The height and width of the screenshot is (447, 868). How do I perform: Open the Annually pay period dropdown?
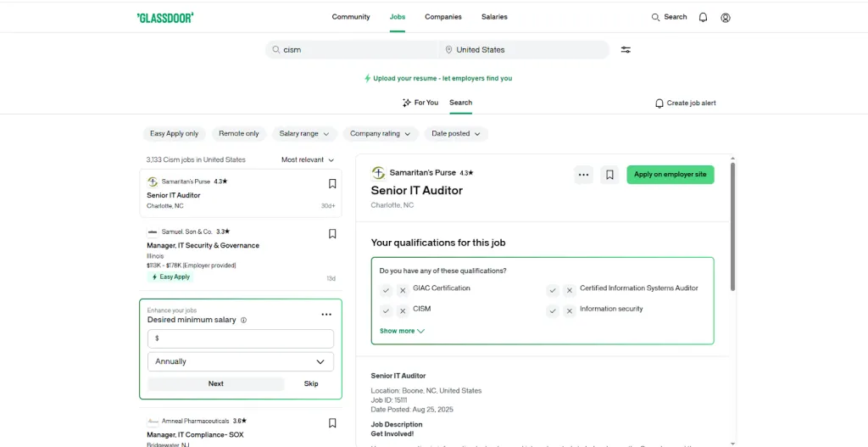(241, 361)
